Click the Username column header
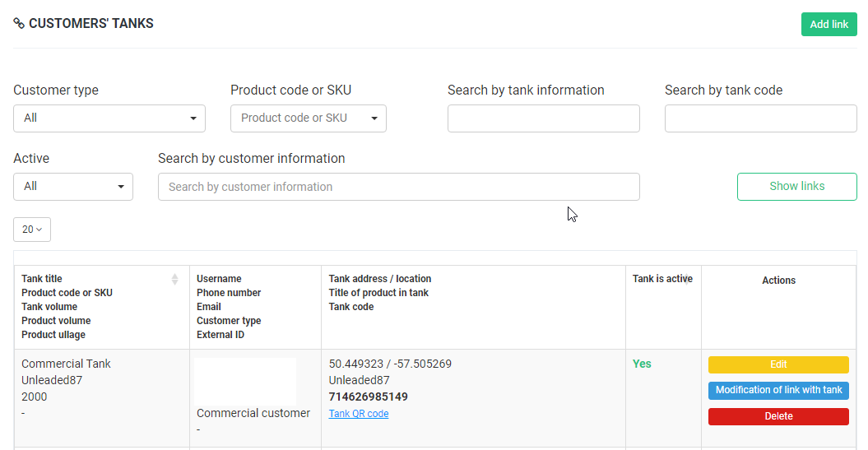868x450 pixels. click(219, 279)
